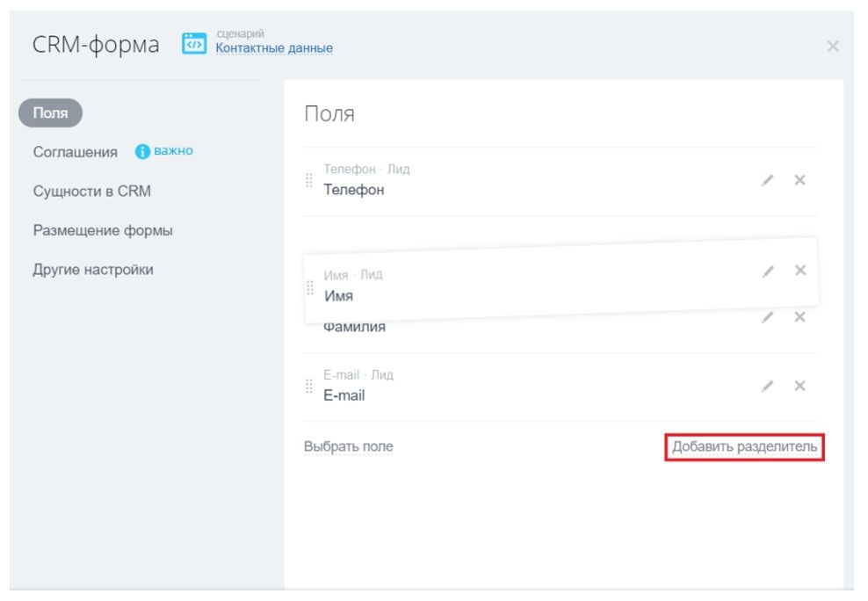Remove the Фамилия field X icon
This screenshot has height=601, width=868.
click(799, 317)
